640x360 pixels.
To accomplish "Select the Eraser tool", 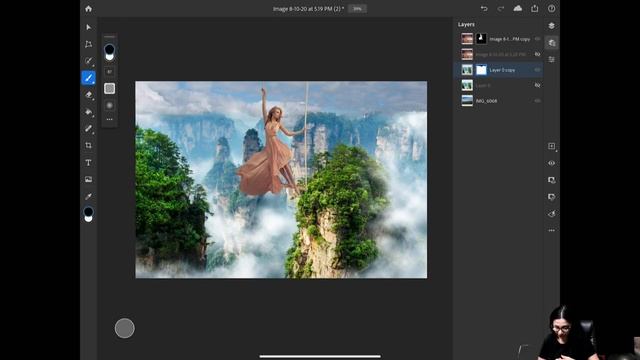I will tap(89, 95).
